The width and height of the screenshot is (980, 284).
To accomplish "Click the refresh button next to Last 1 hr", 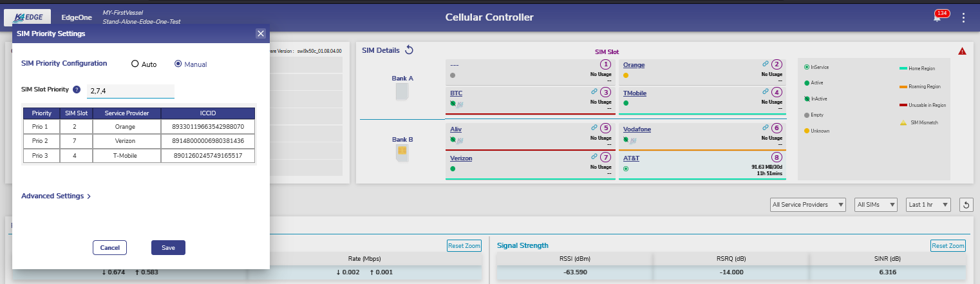I will click(x=965, y=205).
